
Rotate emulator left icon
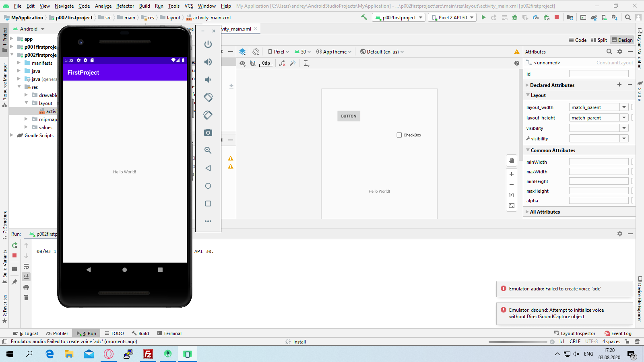tap(208, 97)
